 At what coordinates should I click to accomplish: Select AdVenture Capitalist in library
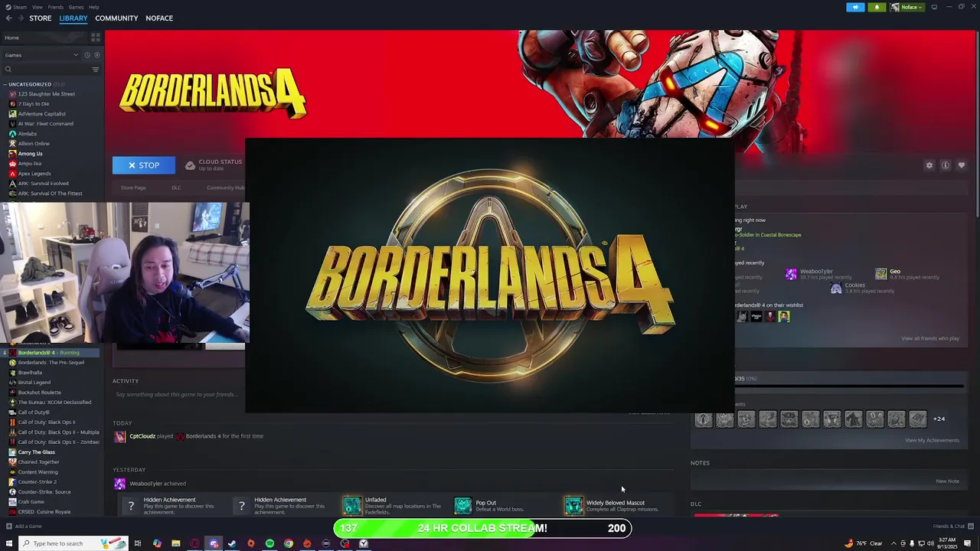(42, 114)
